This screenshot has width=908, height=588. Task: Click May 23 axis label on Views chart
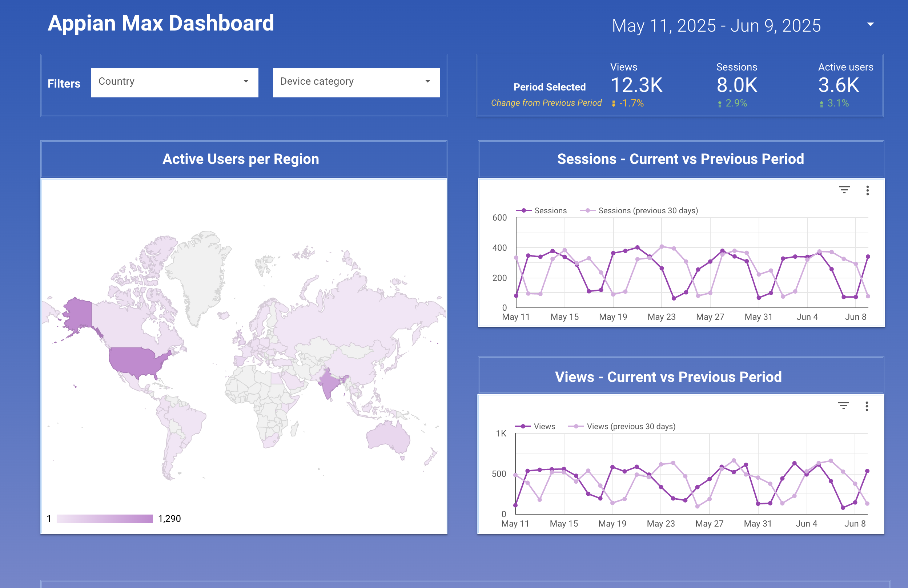pyautogui.click(x=661, y=524)
